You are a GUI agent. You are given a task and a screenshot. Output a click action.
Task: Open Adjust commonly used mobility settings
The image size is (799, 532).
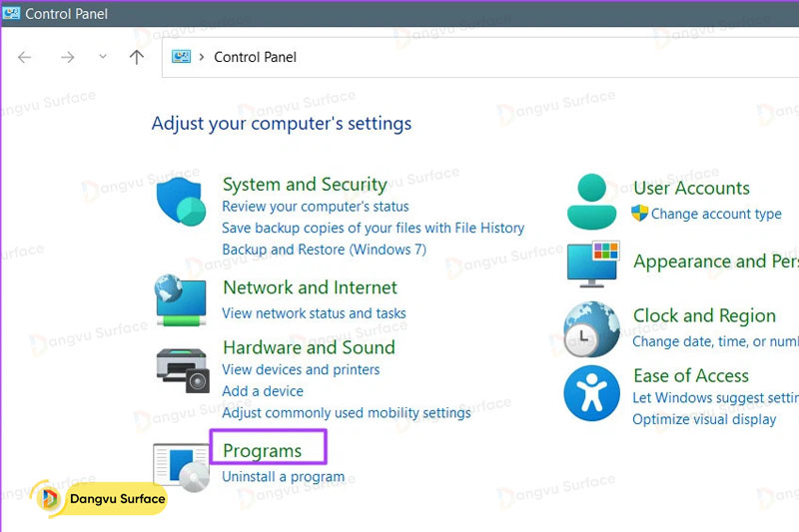(346, 413)
